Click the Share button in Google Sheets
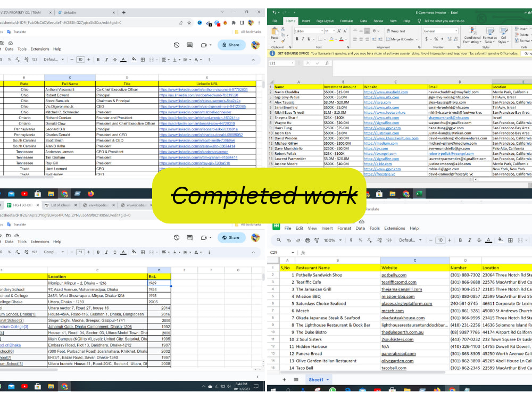 (x=232, y=45)
